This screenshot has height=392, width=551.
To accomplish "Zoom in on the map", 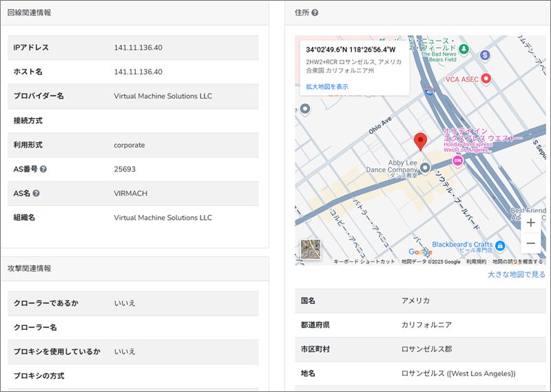I will point(530,223).
